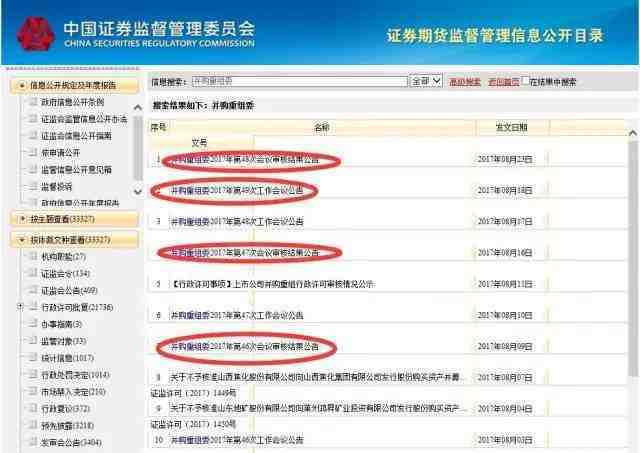
Task: Click the document icon beside 证监会令(134)
Action: 33,273
